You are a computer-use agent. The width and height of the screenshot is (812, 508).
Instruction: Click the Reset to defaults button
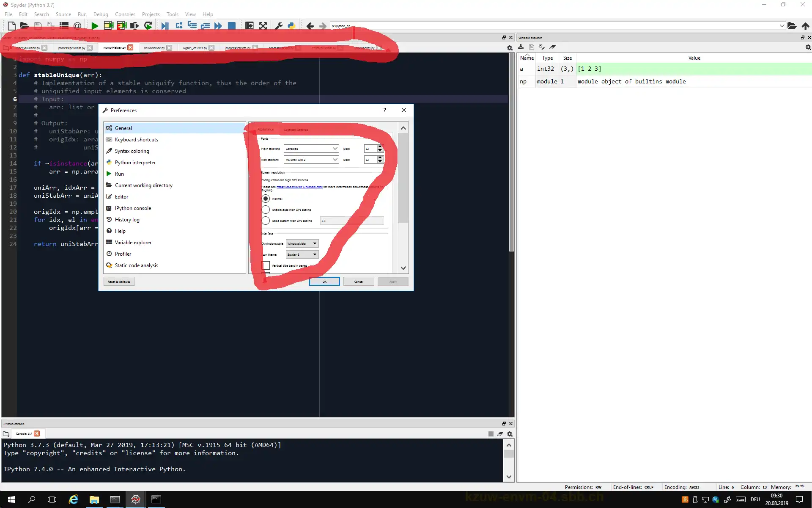coord(119,282)
